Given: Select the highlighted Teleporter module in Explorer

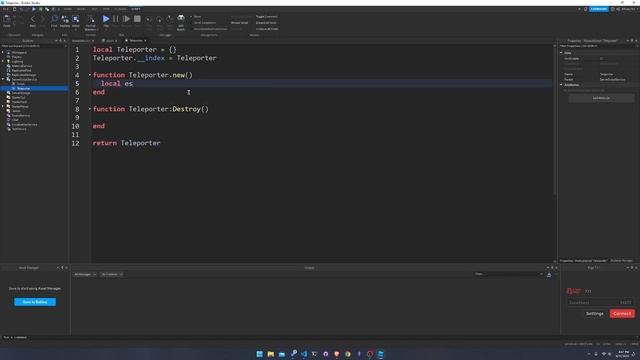Looking at the screenshot, I should (x=23, y=88).
